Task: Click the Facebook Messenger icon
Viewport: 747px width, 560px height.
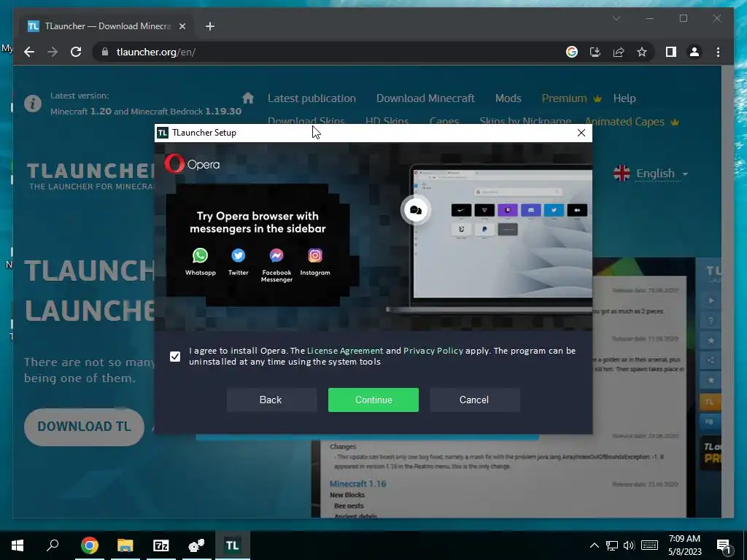Action: 276,255
